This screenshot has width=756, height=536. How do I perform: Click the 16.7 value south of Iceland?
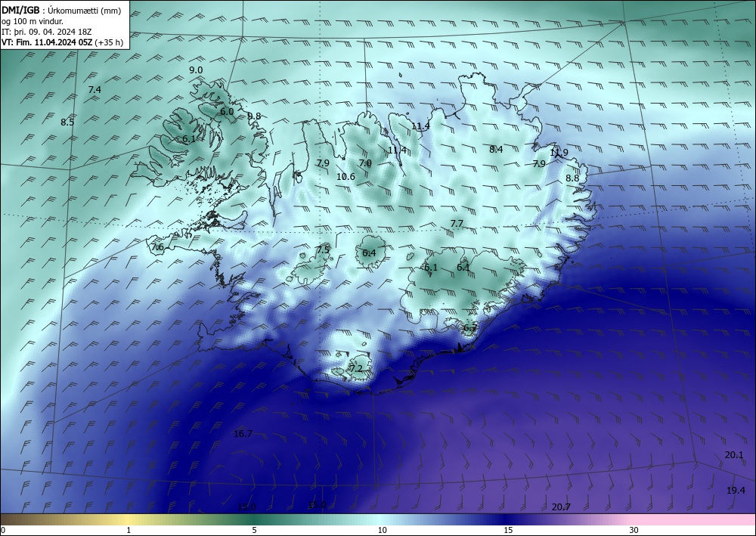[x=243, y=434]
